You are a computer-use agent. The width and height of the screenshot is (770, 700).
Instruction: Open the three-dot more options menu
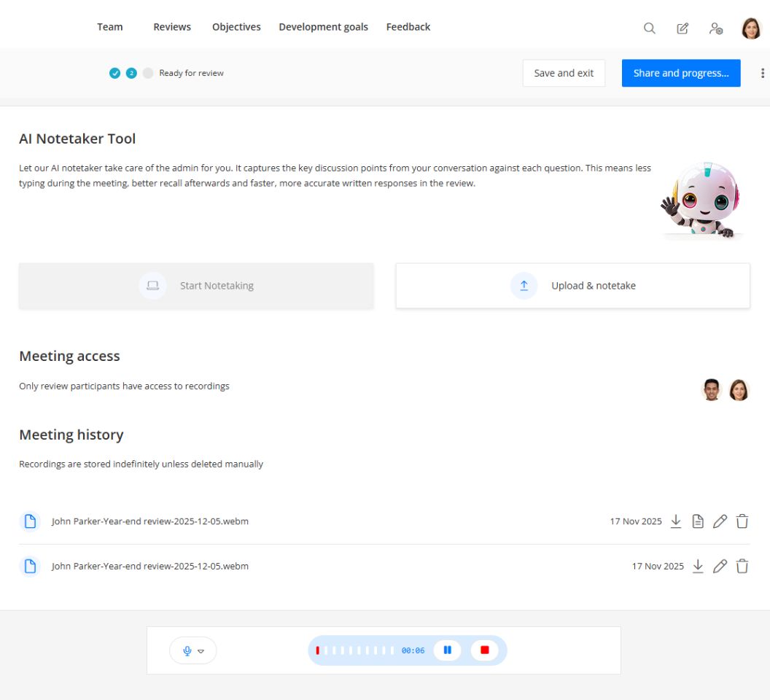coord(762,73)
